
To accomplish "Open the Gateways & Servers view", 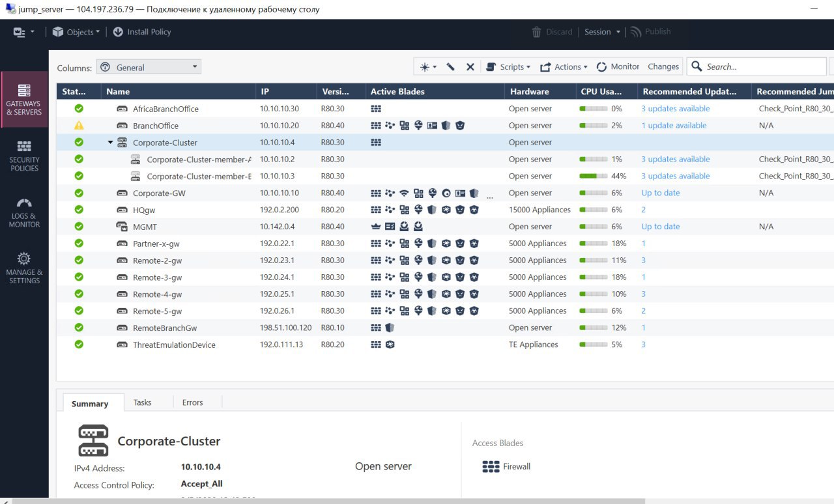I will point(24,99).
